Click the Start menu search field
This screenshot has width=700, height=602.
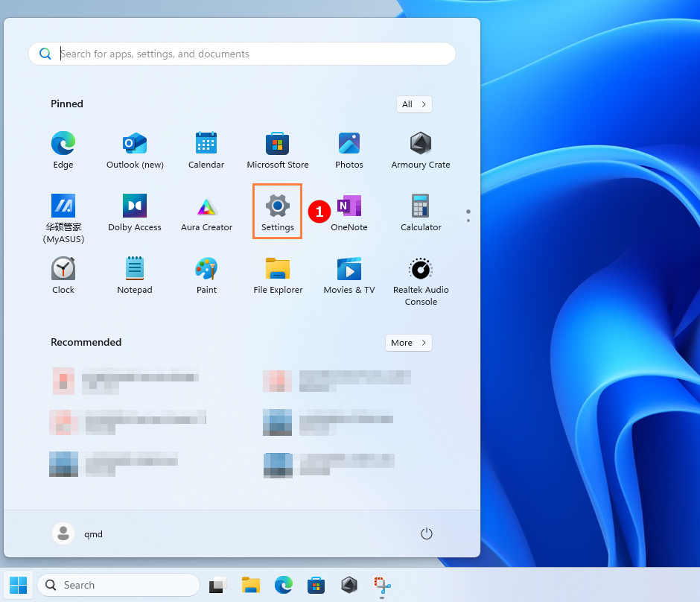(x=241, y=54)
